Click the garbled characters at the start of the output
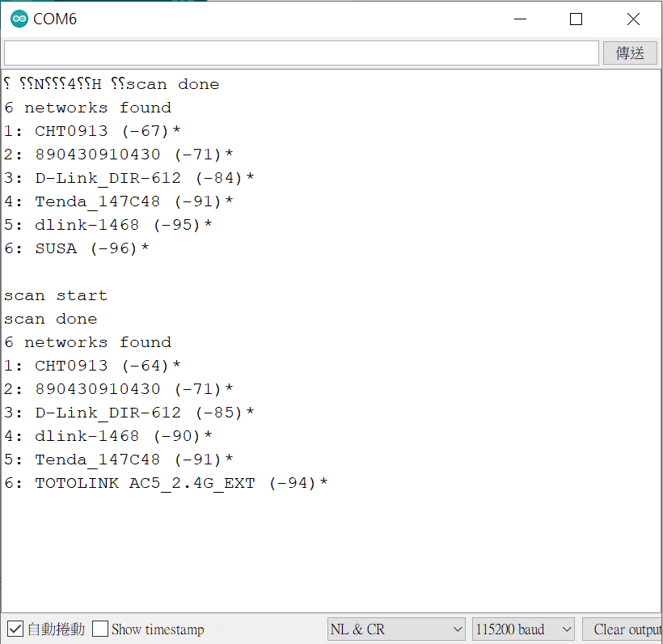Viewport: 663px width, 644px height. click(53, 84)
